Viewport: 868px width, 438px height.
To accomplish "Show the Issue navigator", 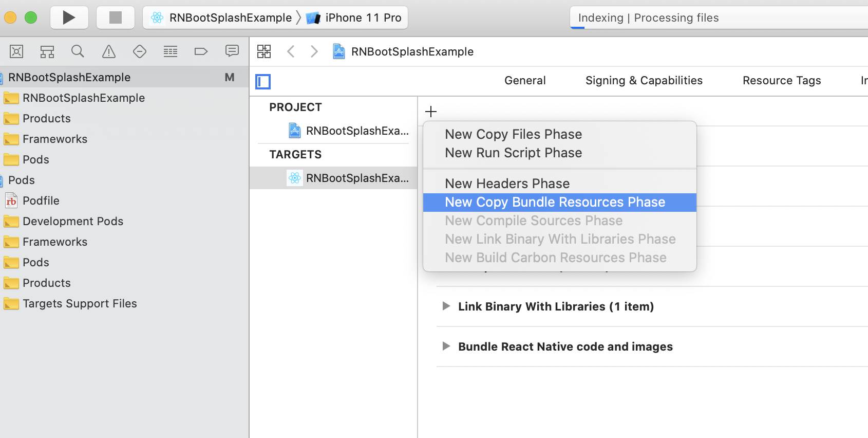I will click(x=108, y=51).
